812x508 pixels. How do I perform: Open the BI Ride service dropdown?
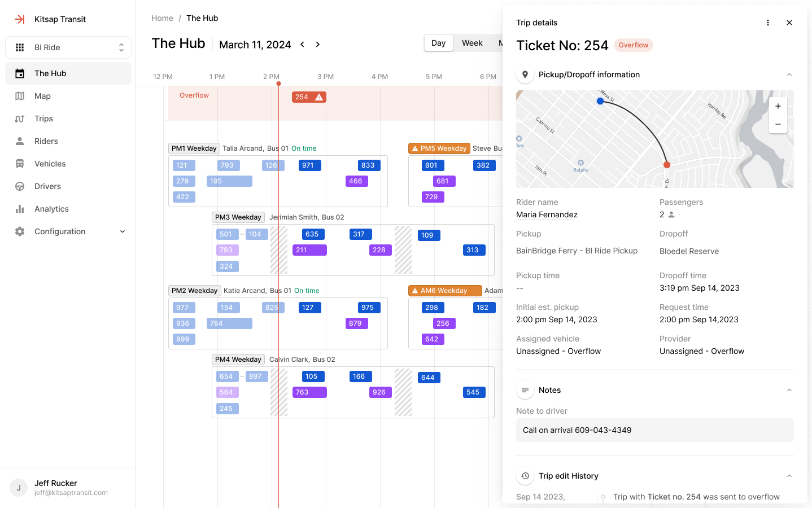point(68,47)
